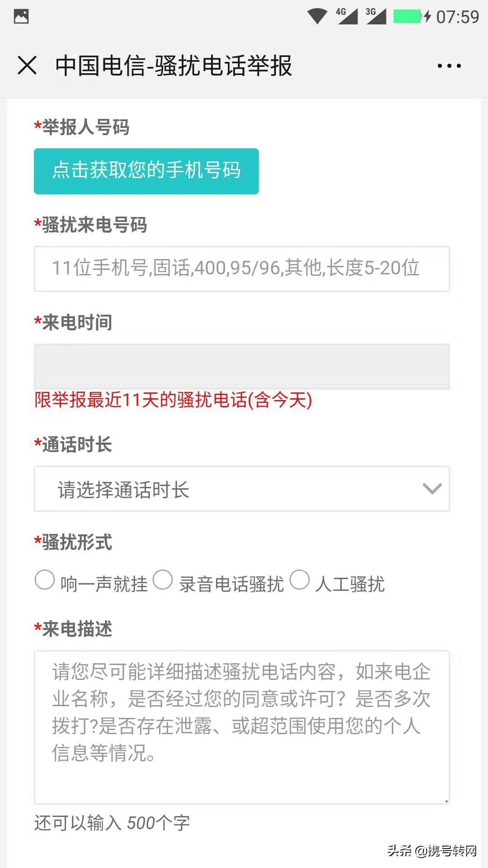Focus the 骚扰来电号码 input field

click(x=242, y=269)
